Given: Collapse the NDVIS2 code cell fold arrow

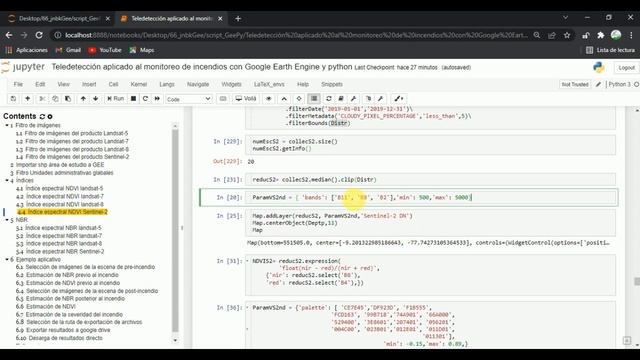Looking at the screenshot, I should point(247,261).
